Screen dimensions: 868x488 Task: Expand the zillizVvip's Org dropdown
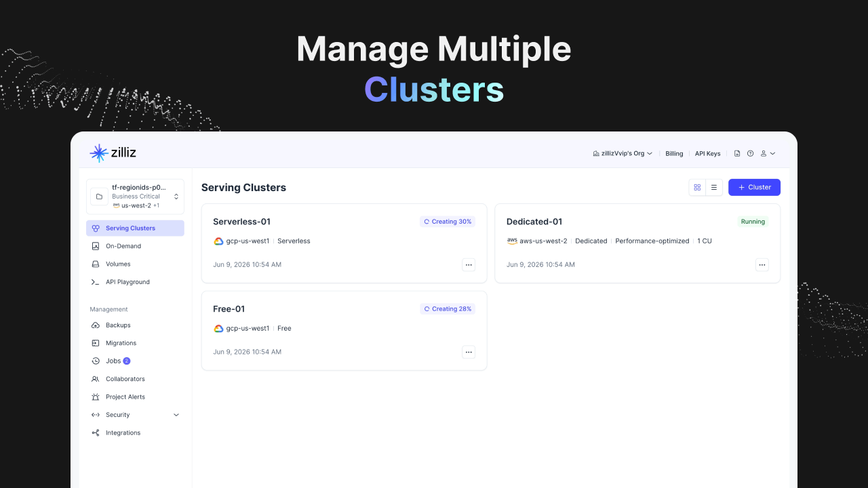623,154
